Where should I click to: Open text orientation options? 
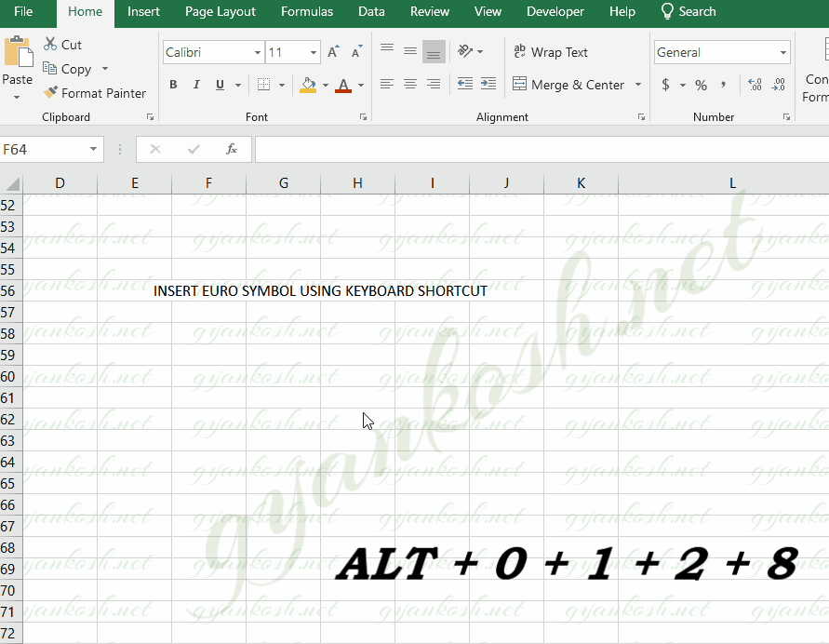click(x=470, y=51)
